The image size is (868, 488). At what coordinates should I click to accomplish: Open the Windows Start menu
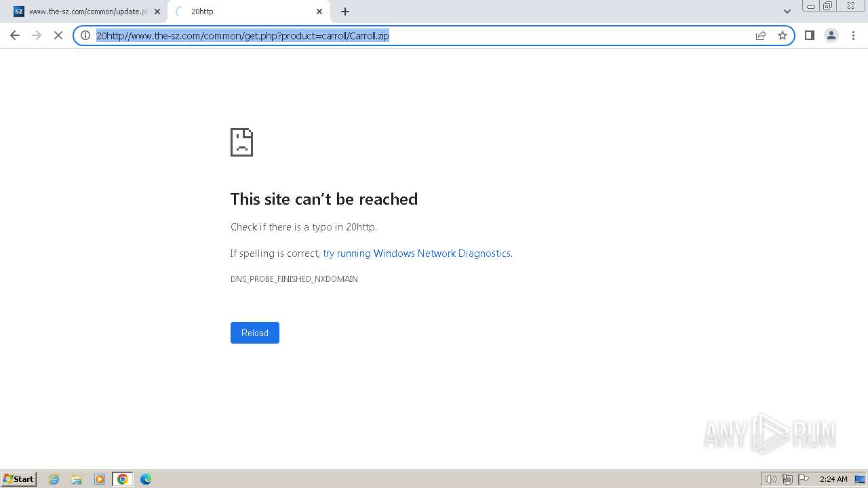[x=19, y=479]
